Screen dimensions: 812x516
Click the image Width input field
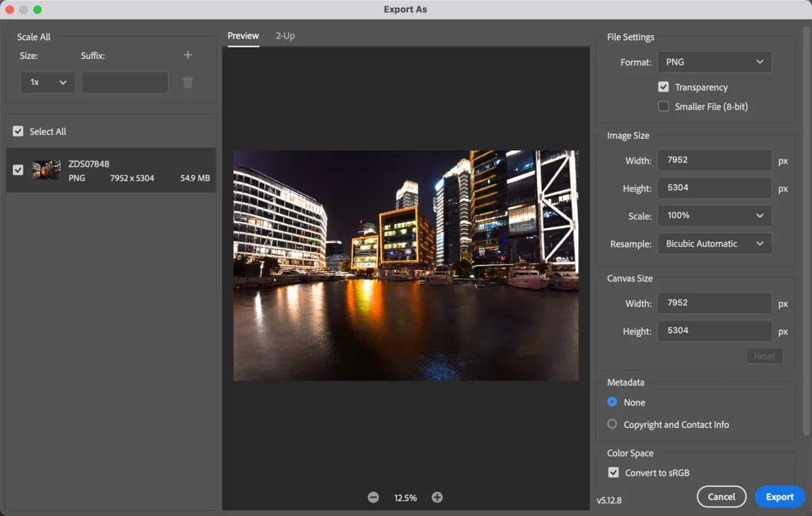click(714, 160)
